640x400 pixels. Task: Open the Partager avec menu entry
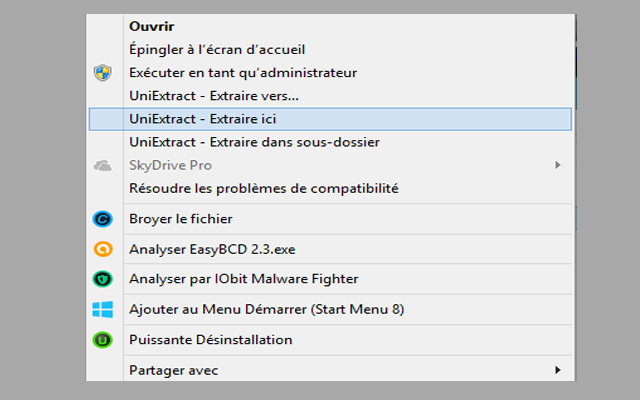coord(173,371)
